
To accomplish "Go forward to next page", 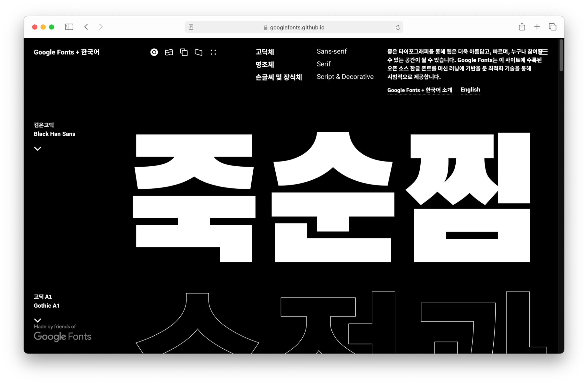I will (101, 27).
